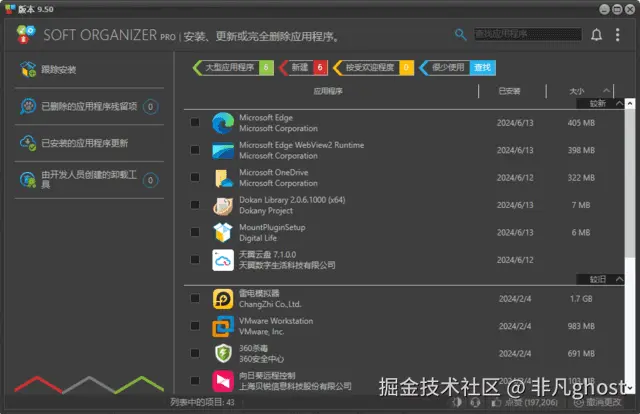Screen dimensions: 640x414
Task: Click the list's vertical scrollbar thumb
Action: pos(630,183)
